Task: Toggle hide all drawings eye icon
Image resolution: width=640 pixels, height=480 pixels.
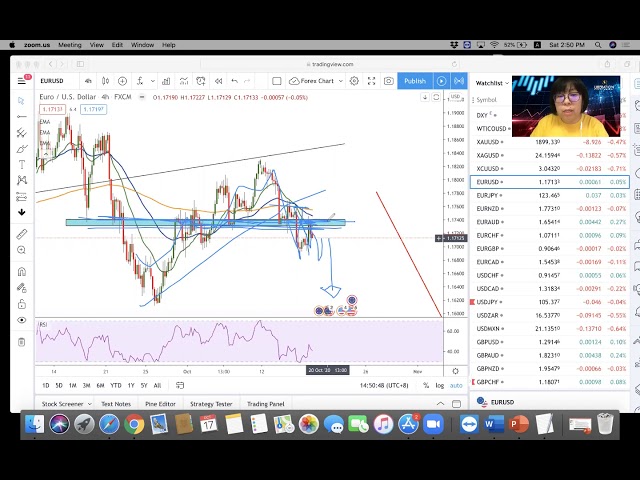Action: 22,320
